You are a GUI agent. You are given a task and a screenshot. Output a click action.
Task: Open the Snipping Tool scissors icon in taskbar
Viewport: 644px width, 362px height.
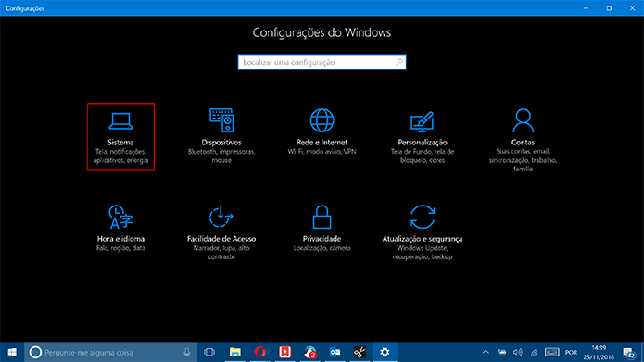pyautogui.click(x=360, y=352)
